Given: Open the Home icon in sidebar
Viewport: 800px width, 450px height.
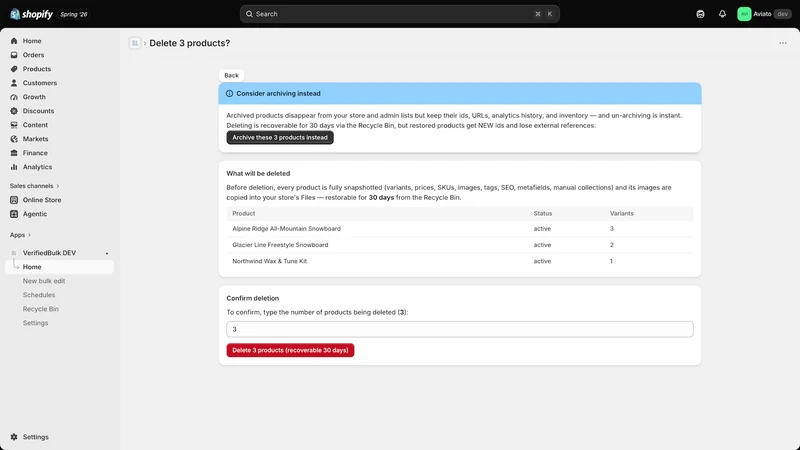Looking at the screenshot, I should click(14, 41).
